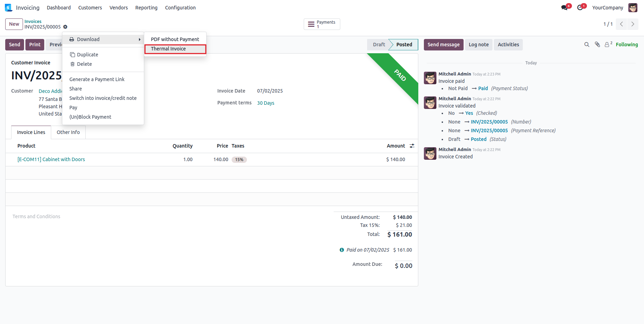Choose Delete in the action menu
The image size is (644, 324).
point(103,64)
